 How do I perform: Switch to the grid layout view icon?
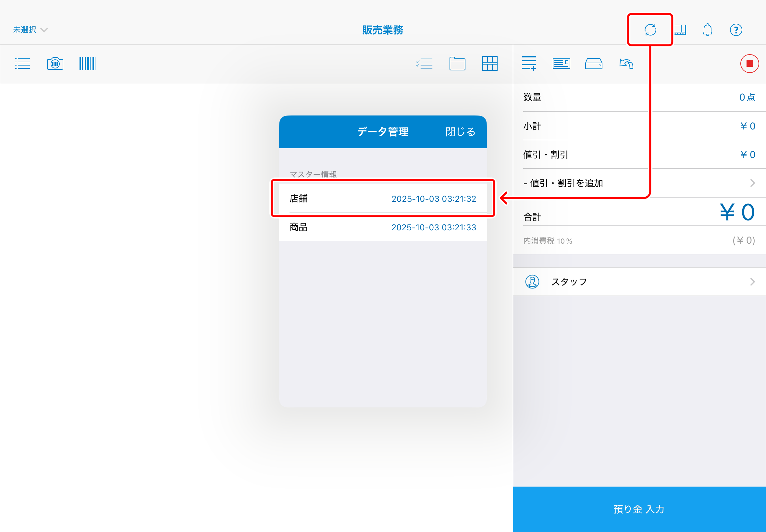[x=489, y=63]
